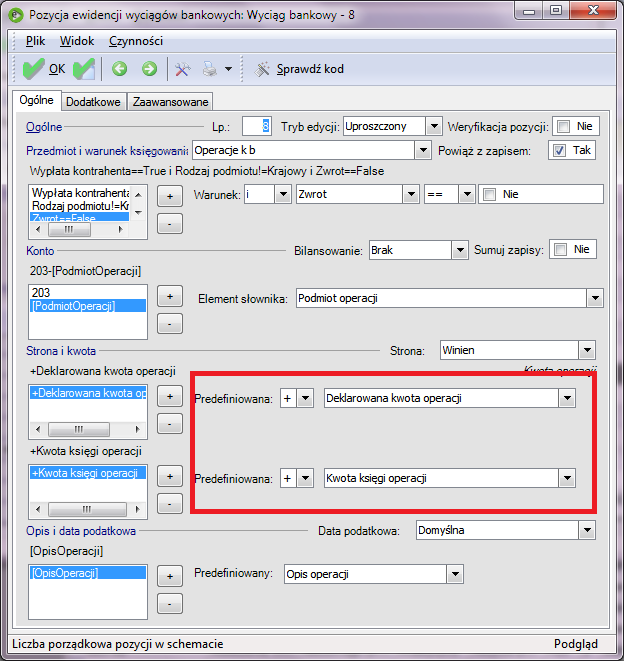Switch to the Dodatkowe tab
Viewport: 624px width, 661px height.
click(93, 102)
